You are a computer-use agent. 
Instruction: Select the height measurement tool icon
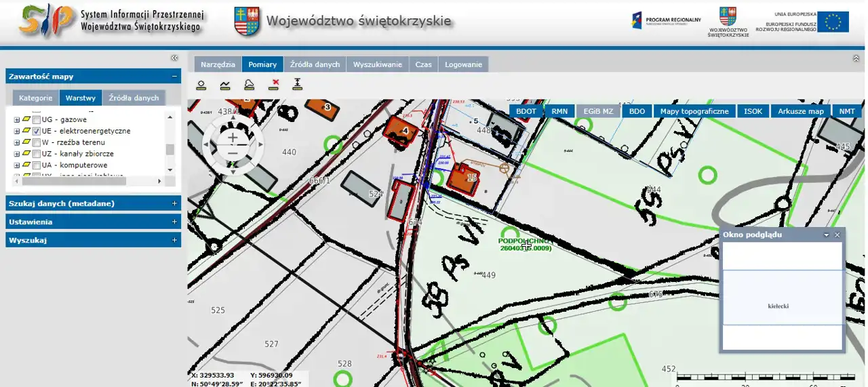297,85
